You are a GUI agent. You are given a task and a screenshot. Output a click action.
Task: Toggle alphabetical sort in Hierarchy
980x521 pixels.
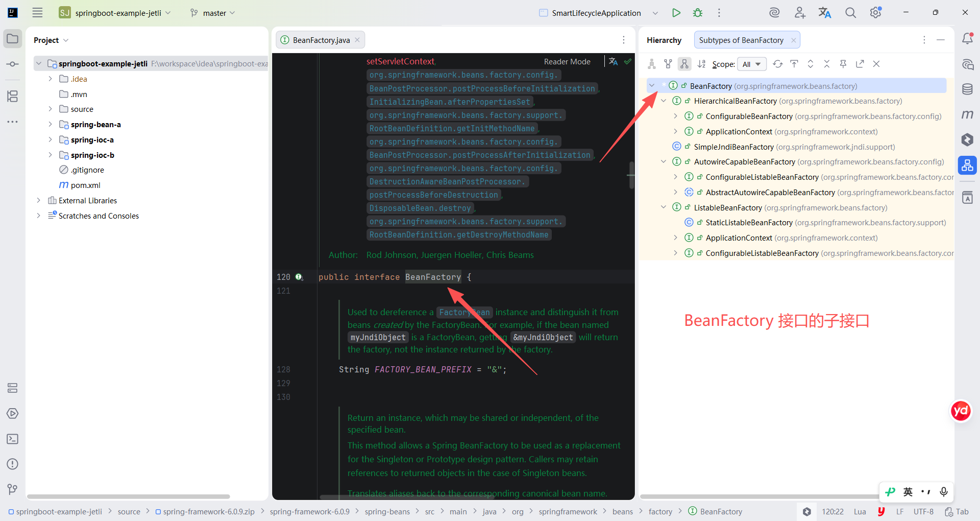702,64
